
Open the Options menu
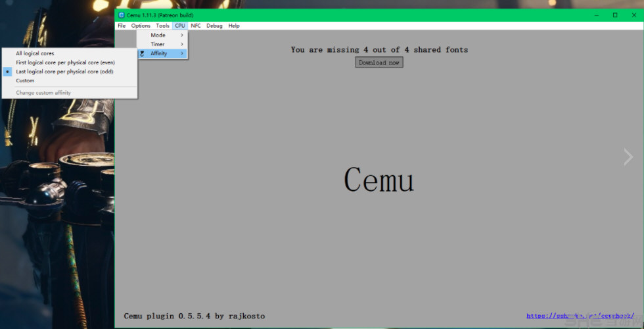(141, 26)
